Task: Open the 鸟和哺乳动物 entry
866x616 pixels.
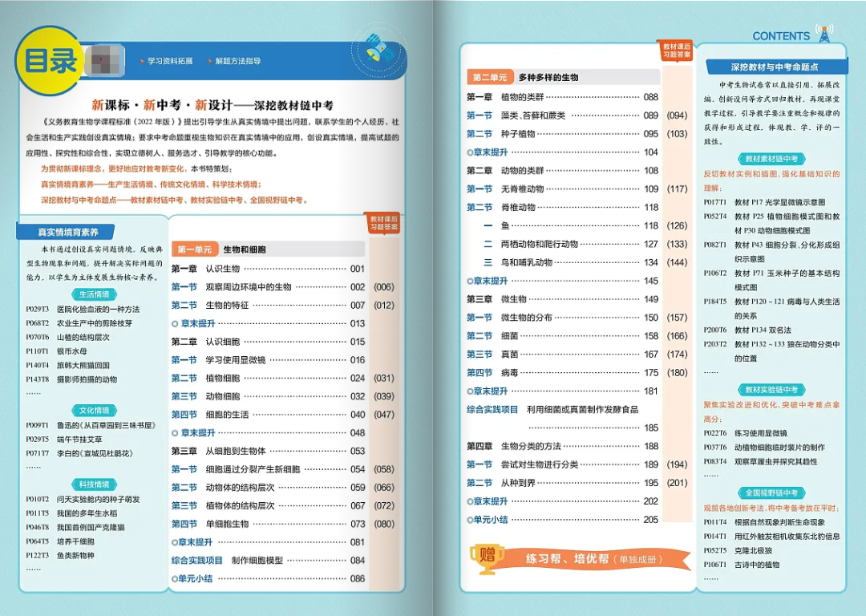Action: (x=571, y=262)
